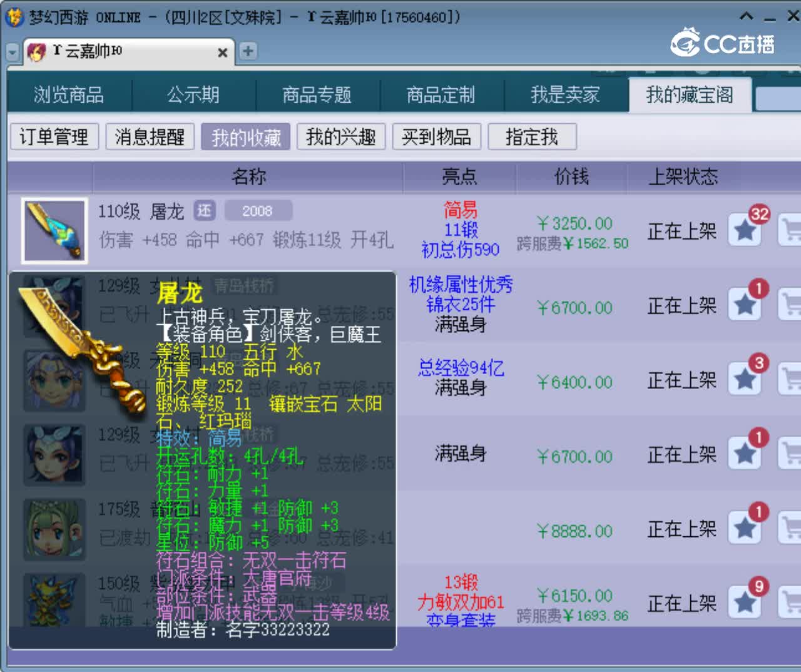Click cart icon on ¥6150.00 row
The width and height of the screenshot is (801, 672).
[790, 603]
